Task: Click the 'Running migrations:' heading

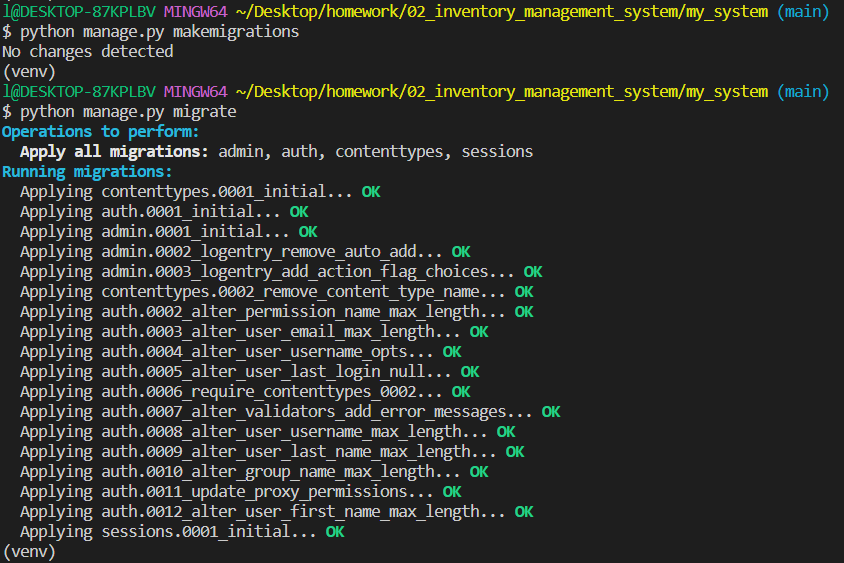Action: point(87,171)
